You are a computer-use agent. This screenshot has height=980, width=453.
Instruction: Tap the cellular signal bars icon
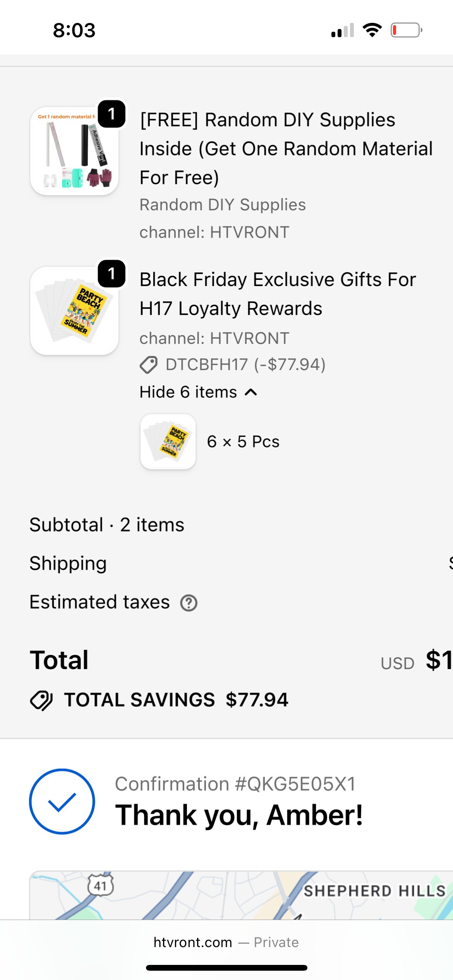click(343, 30)
